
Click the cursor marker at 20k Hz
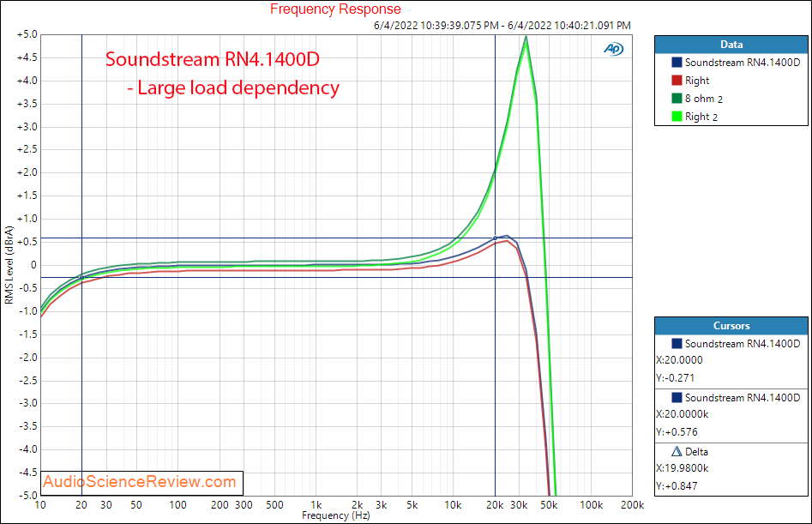[x=495, y=238]
